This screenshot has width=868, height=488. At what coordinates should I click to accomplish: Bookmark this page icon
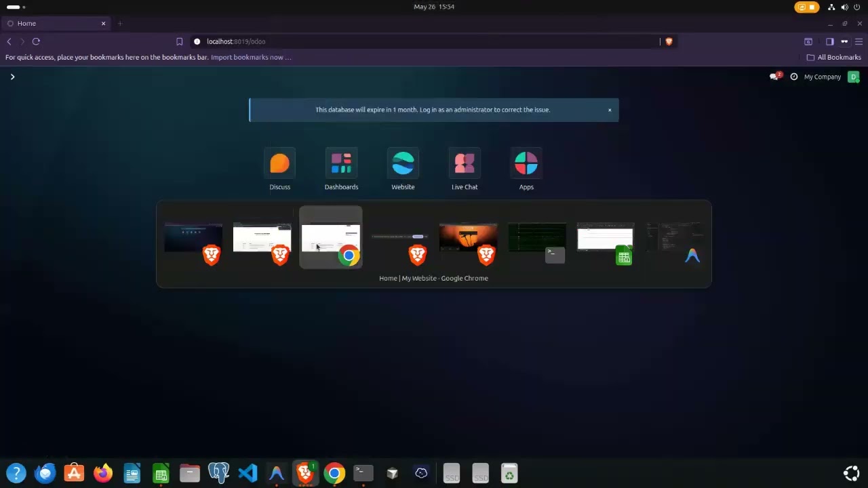179,41
